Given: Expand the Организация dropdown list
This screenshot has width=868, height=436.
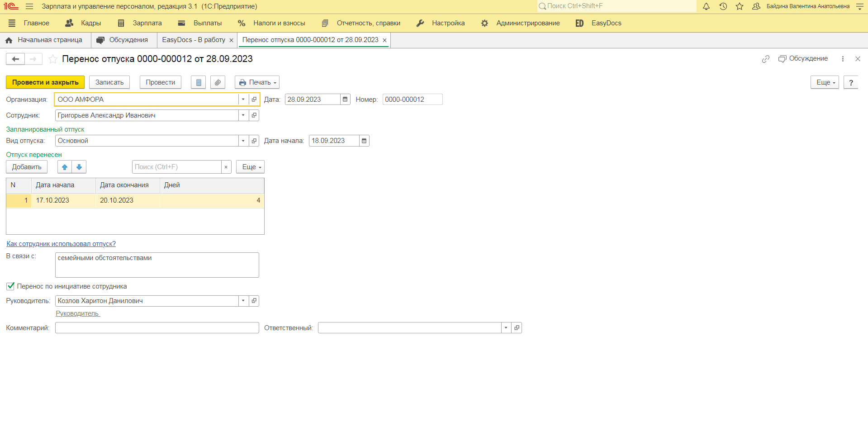Looking at the screenshot, I should click(x=243, y=100).
